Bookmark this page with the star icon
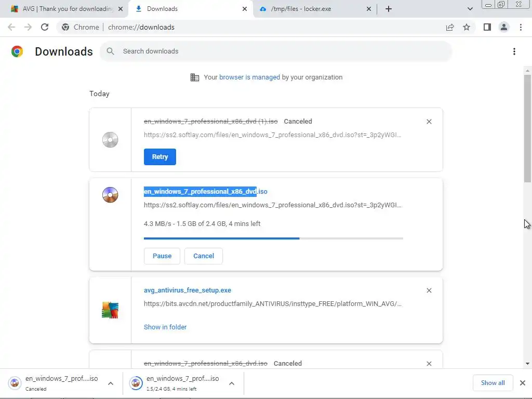 pyautogui.click(x=467, y=27)
